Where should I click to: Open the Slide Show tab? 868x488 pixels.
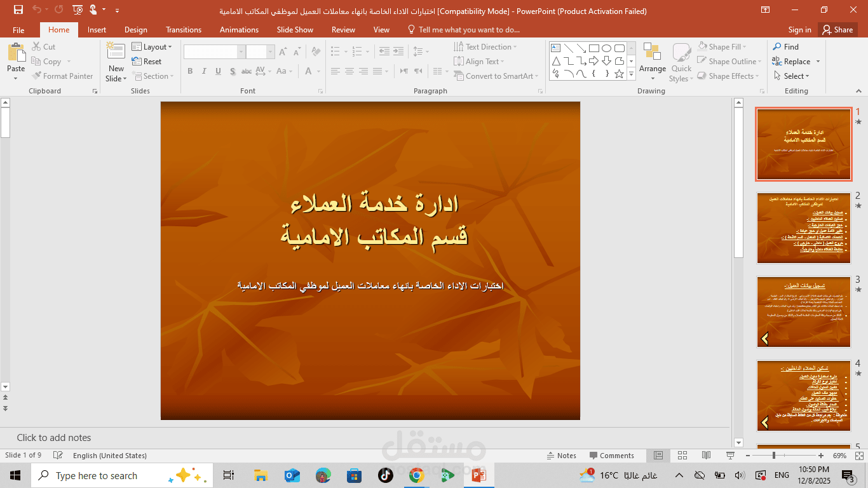(x=295, y=30)
